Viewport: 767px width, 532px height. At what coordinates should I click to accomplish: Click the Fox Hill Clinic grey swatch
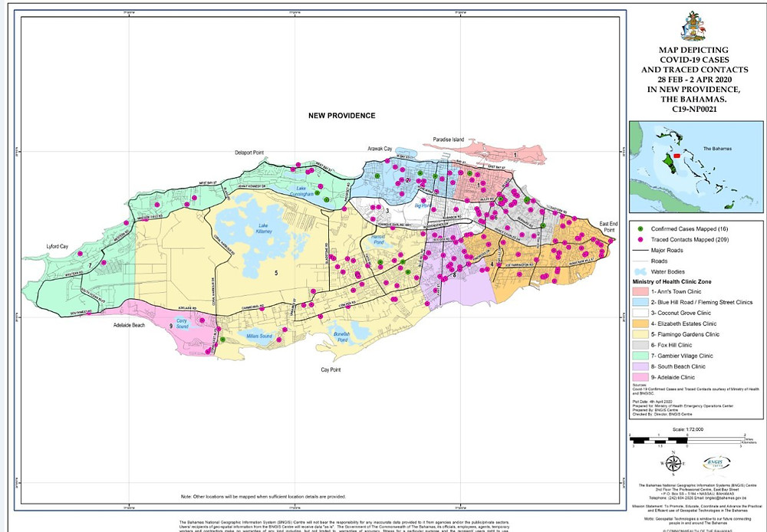tap(640, 345)
